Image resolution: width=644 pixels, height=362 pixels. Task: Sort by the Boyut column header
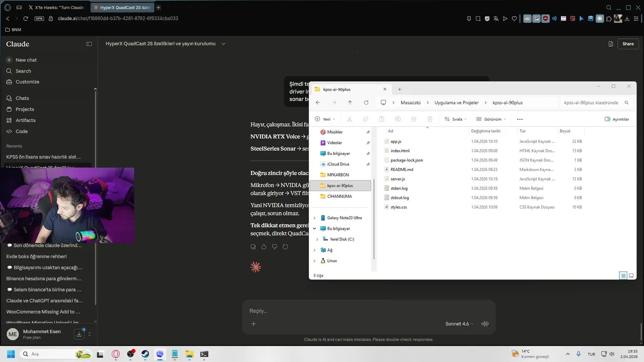tap(565, 131)
